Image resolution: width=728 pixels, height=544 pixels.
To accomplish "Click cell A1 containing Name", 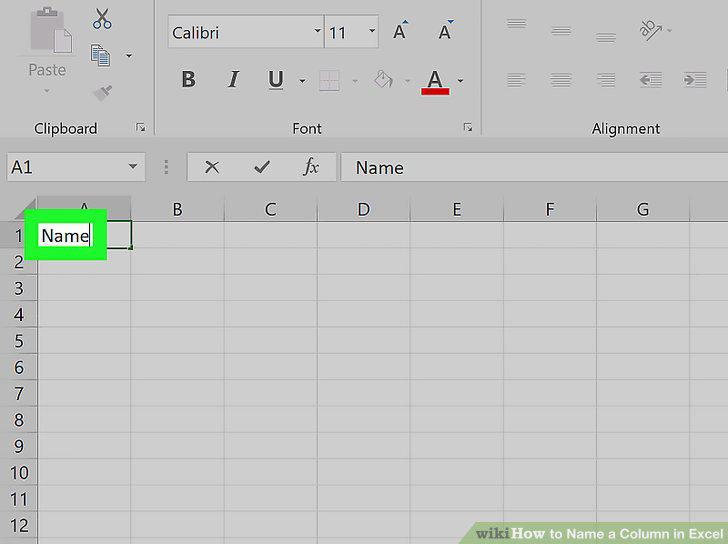I will coord(84,235).
